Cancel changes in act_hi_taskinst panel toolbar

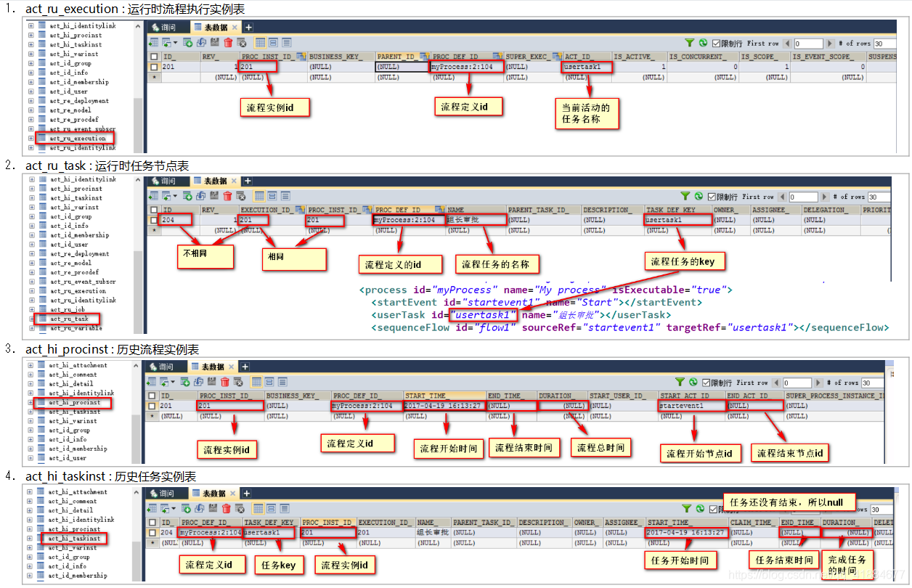pos(241,509)
